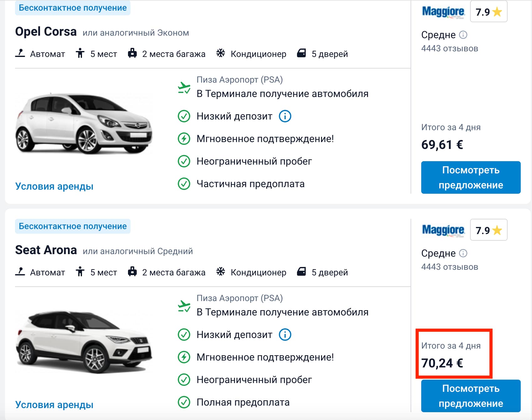Open rental conditions for Seat Arona
The width and height of the screenshot is (532, 420).
point(54,405)
